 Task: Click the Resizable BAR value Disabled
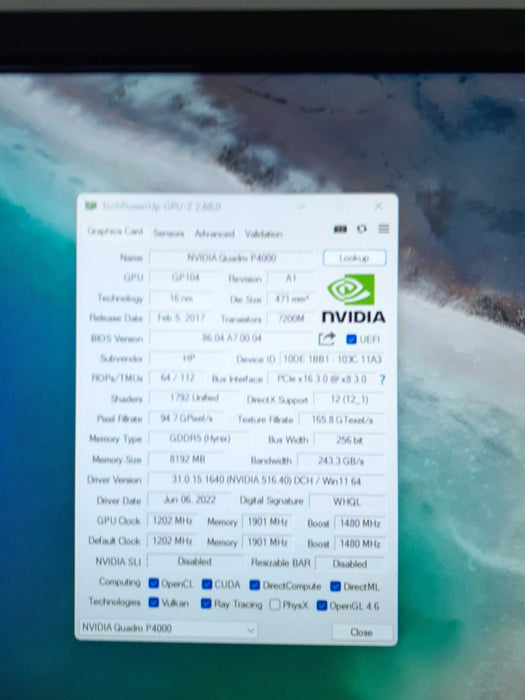click(350, 564)
